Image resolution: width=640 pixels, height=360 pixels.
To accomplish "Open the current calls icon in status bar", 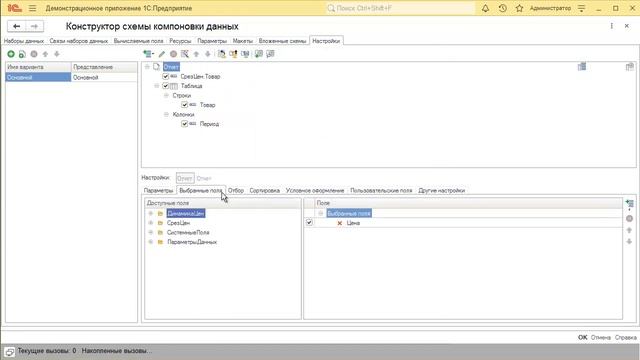I will [9, 351].
